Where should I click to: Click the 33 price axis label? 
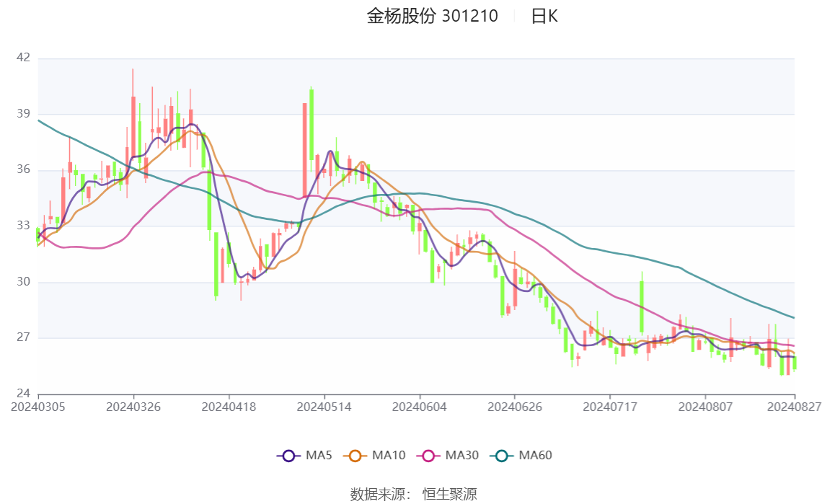(x=23, y=226)
